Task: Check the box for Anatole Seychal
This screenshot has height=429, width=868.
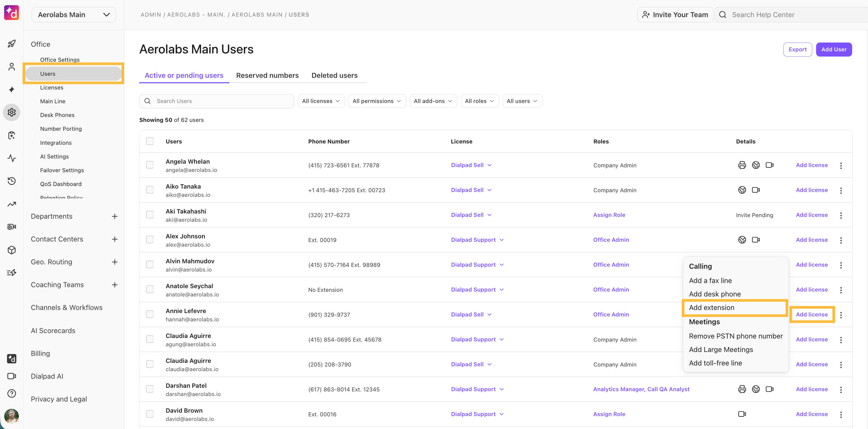Action: (x=150, y=290)
